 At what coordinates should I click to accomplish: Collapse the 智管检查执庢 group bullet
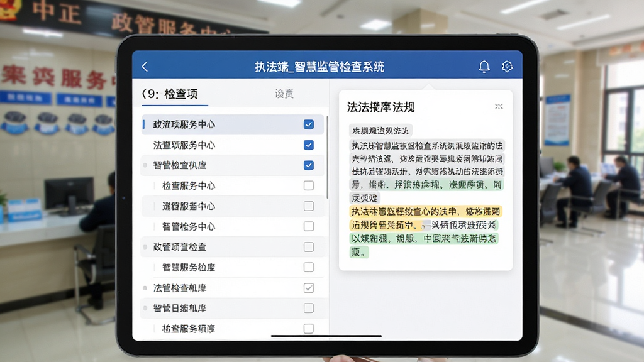click(x=145, y=165)
